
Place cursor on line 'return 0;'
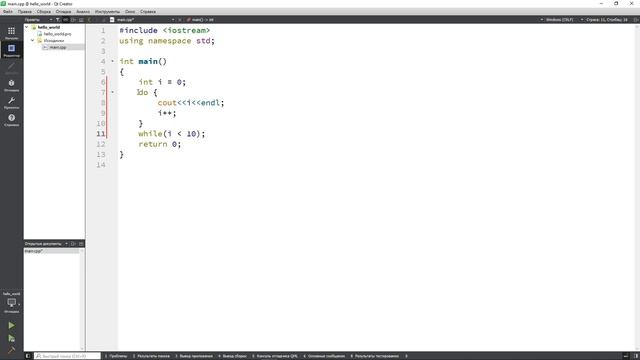160,144
